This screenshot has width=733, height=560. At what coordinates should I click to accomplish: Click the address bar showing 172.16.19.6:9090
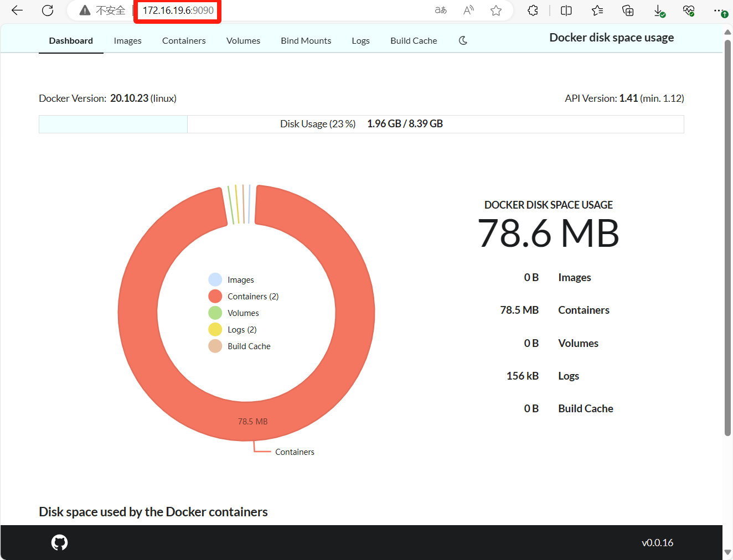point(178,11)
